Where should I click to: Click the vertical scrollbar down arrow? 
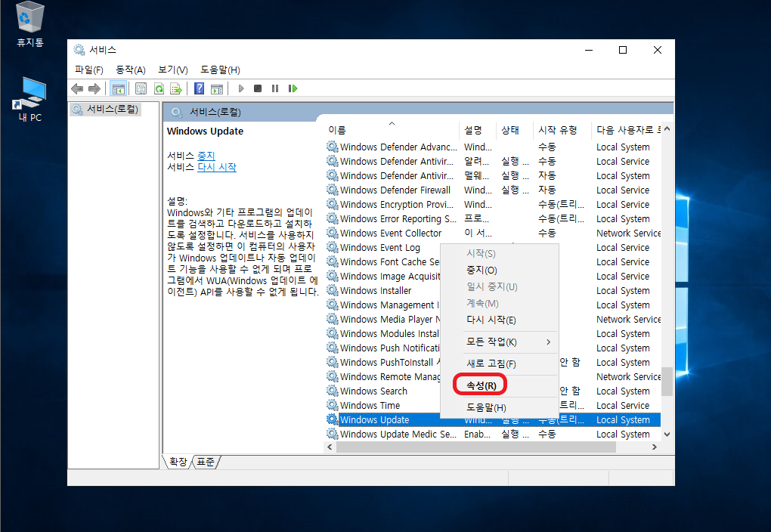[667, 435]
